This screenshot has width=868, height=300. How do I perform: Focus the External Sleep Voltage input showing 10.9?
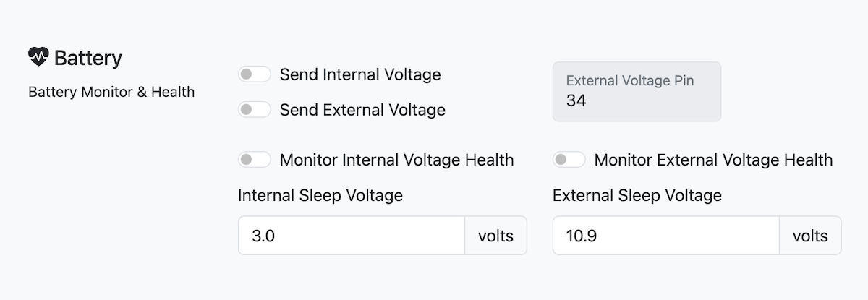click(x=665, y=236)
